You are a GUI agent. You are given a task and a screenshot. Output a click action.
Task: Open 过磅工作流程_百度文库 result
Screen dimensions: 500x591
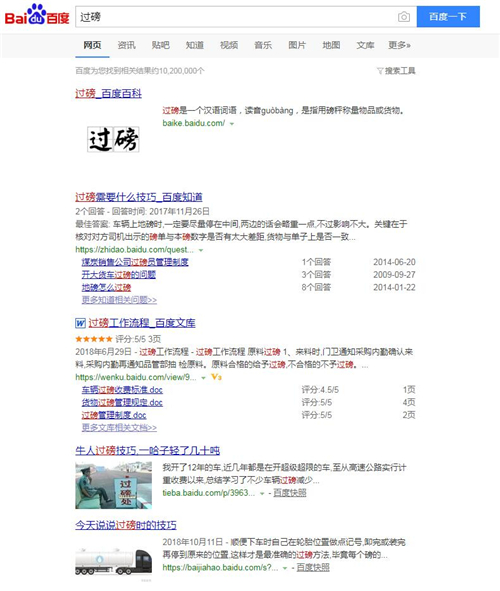tap(142, 323)
